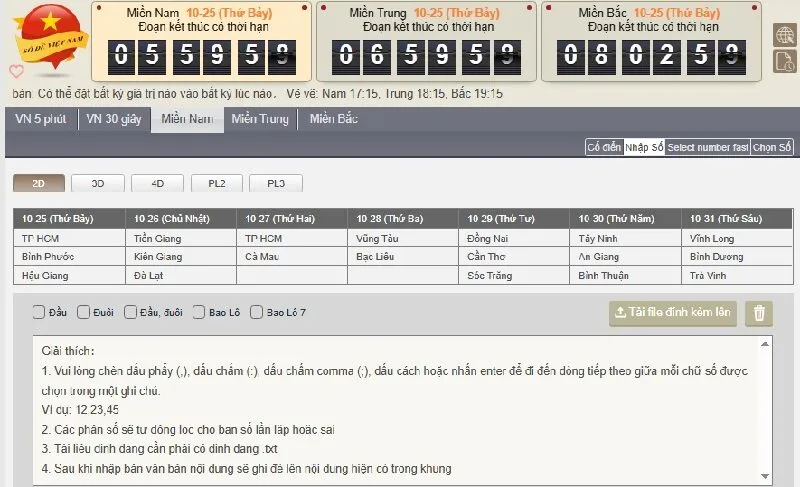Select the 3D bet type tab
This screenshot has height=487, width=800.
pyautogui.click(x=98, y=184)
